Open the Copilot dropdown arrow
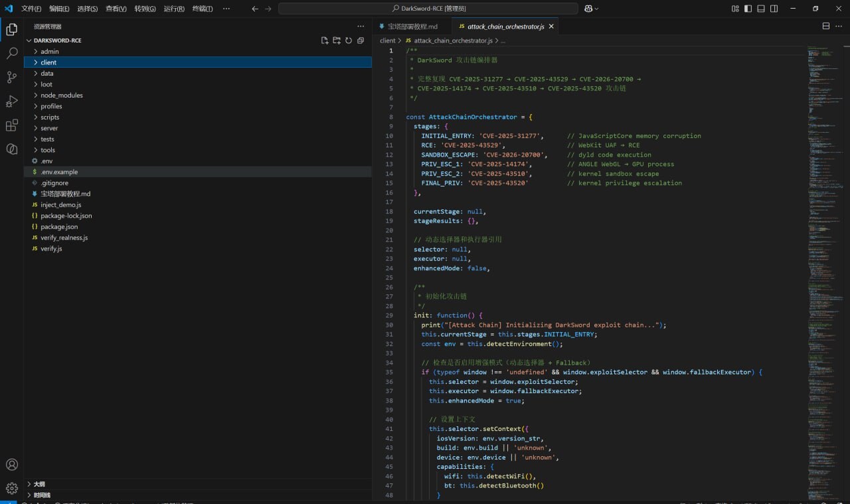 tap(596, 9)
